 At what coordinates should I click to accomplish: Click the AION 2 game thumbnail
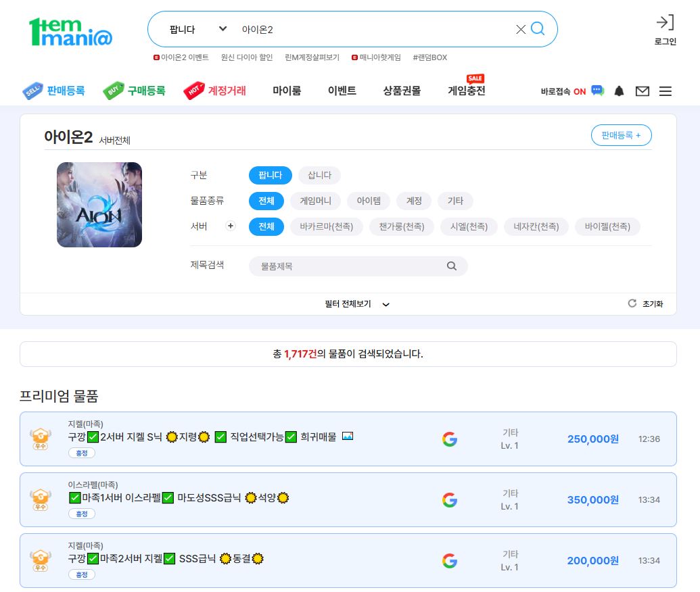pos(99,205)
